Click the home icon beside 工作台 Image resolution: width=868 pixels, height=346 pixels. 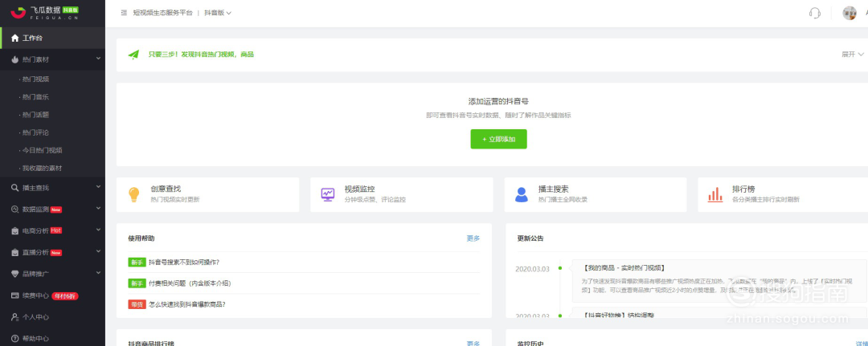point(15,39)
